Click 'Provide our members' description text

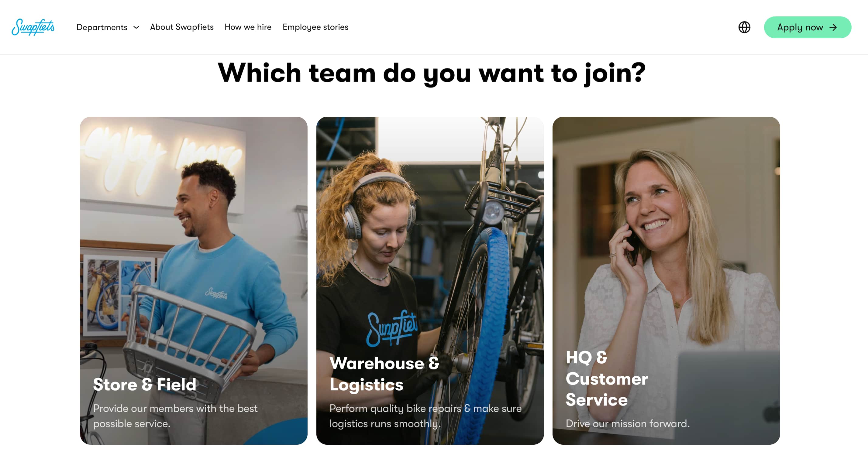175,416
